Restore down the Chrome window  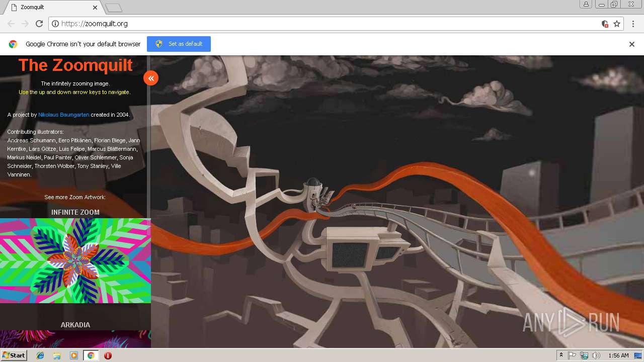pyautogui.click(x=614, y=4)
